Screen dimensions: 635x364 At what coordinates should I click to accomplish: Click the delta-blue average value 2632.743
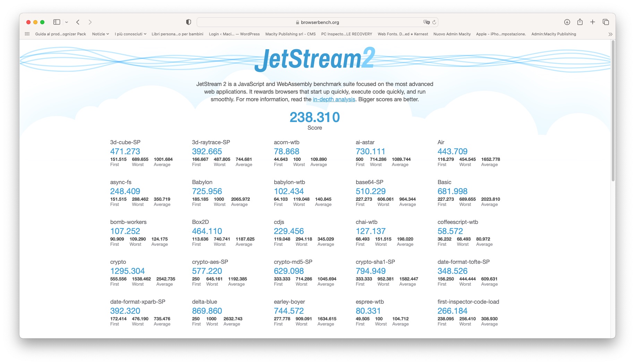click(233, 319)
